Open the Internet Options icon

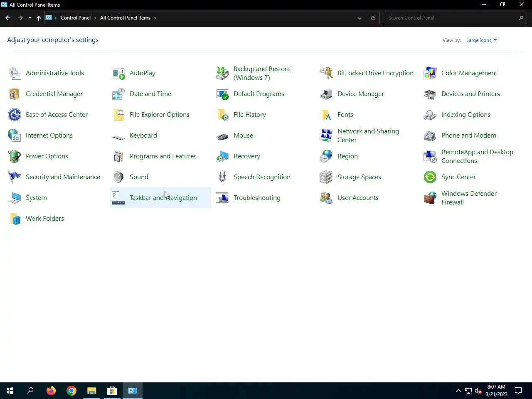(15, 135)
